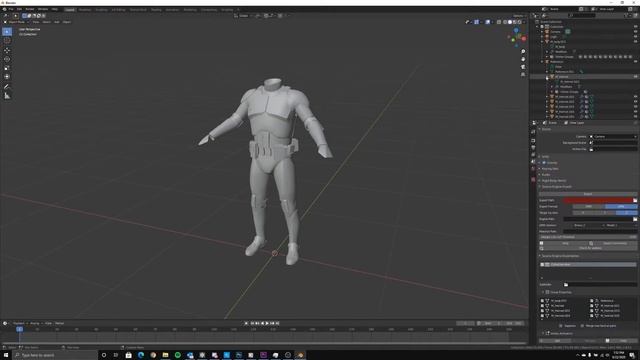The image size is (640, 360).
Task: Select the Scale tool
Action: 7,68
